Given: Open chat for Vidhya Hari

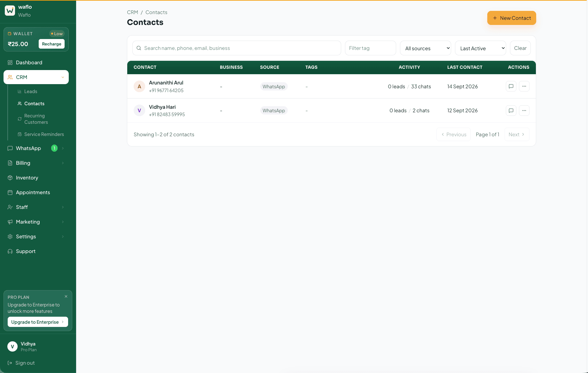Looking at the screenshot, I should pyautogui.click(x=511, y=111).
